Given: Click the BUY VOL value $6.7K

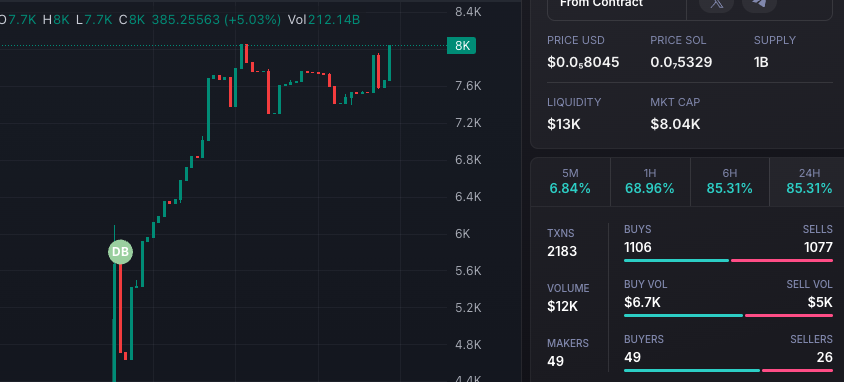Looking at the screenshot, I should (x=642, y=302).
